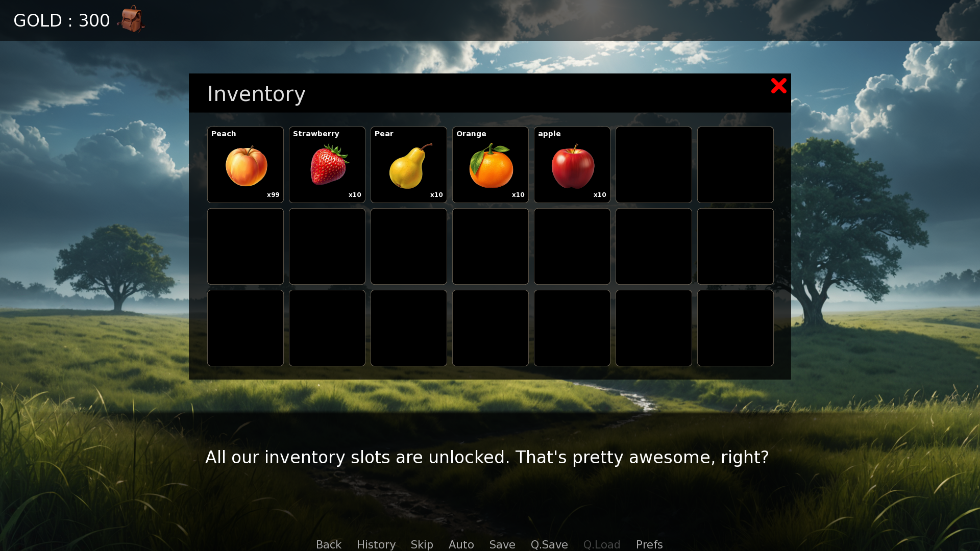Go Back in the quick menu
The image size is (980, 551).
pyautogui.click(x=329, y=544)
